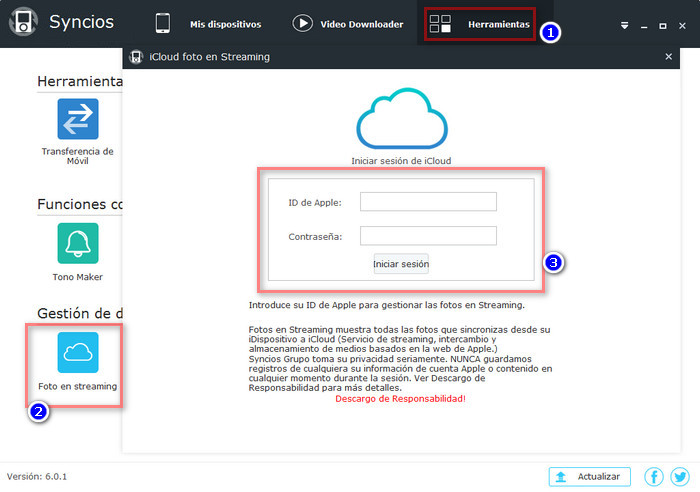Maximize the Syncios main window

coord(663,25)
